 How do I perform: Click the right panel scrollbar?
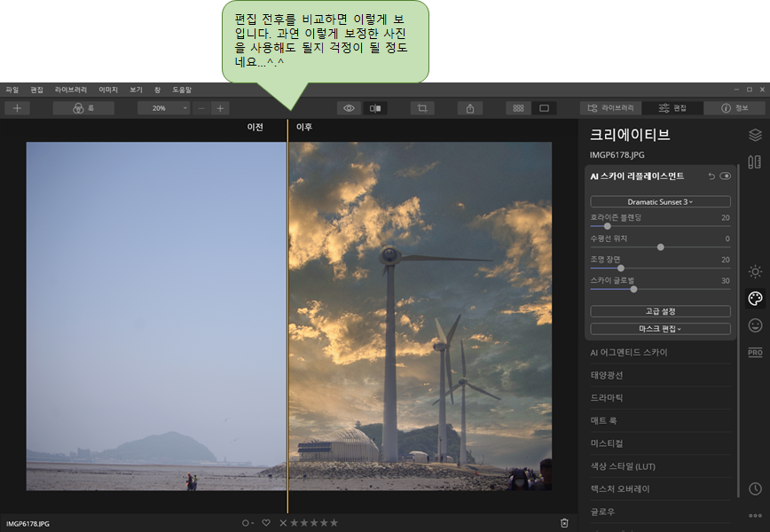738,332
